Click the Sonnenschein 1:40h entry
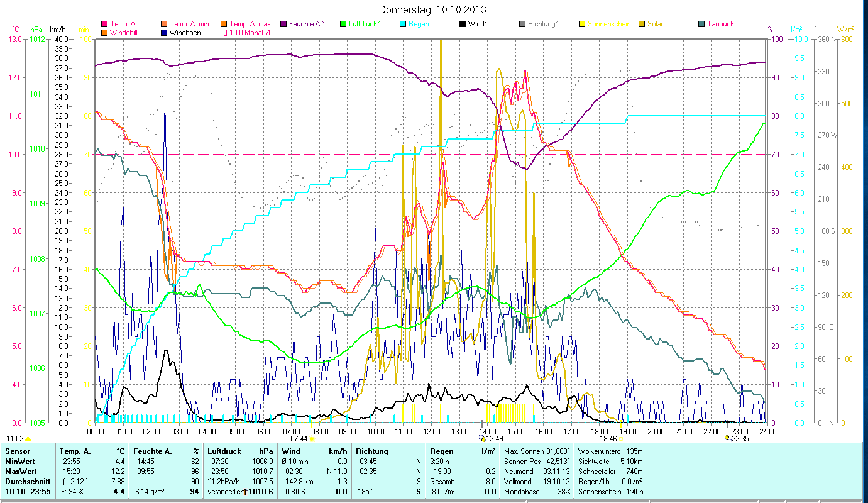The width and height of the screenshot is (868, 503). [610, 492]
